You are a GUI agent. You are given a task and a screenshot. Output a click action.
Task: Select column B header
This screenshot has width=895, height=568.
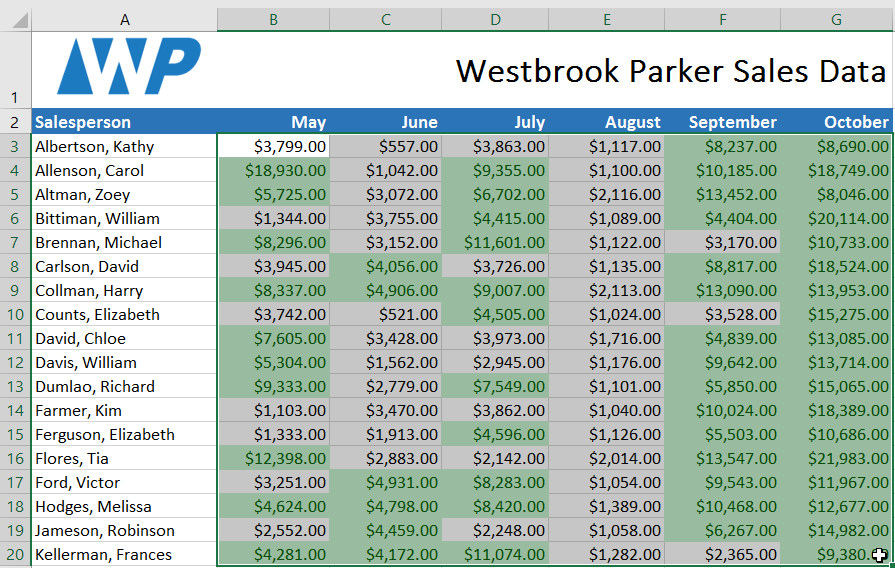coord(273,20)
